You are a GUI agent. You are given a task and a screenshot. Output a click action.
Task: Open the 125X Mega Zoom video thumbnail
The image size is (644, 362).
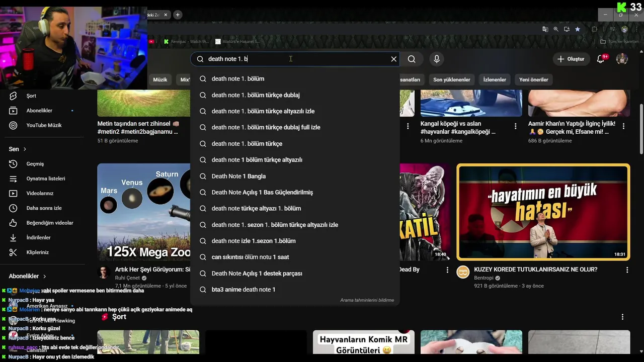coord(144,212)
